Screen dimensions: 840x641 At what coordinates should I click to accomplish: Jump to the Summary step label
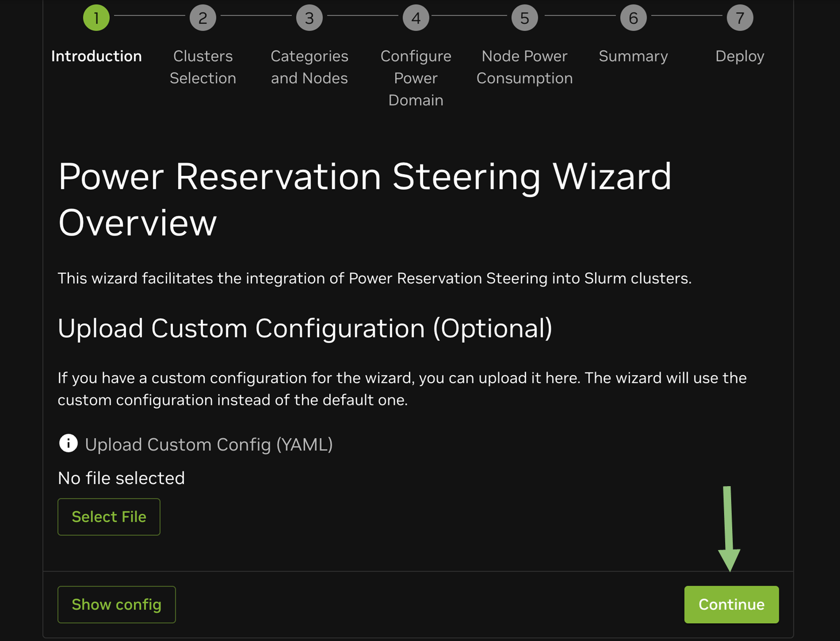633,56
